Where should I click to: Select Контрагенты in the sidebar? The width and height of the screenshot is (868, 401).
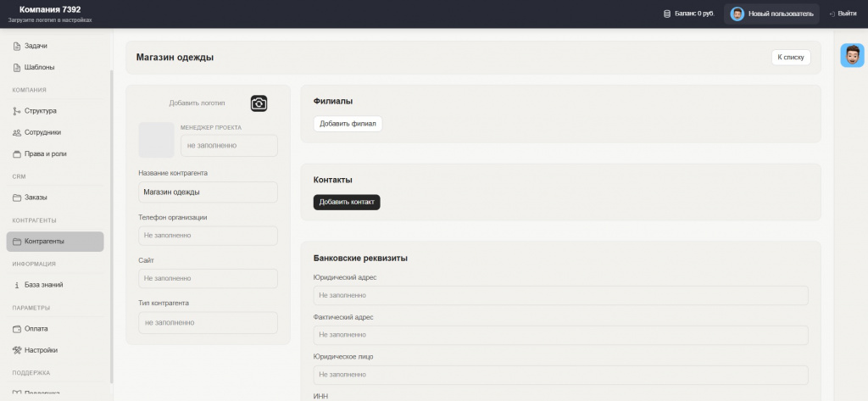click(55, 242)
